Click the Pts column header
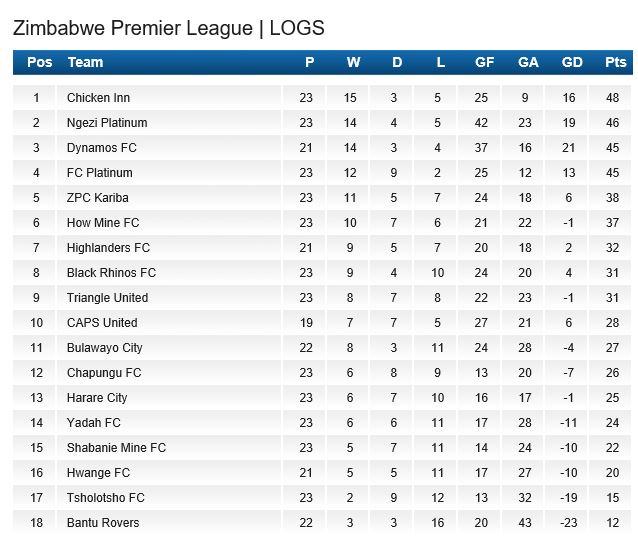 click(x=615, y=62)
